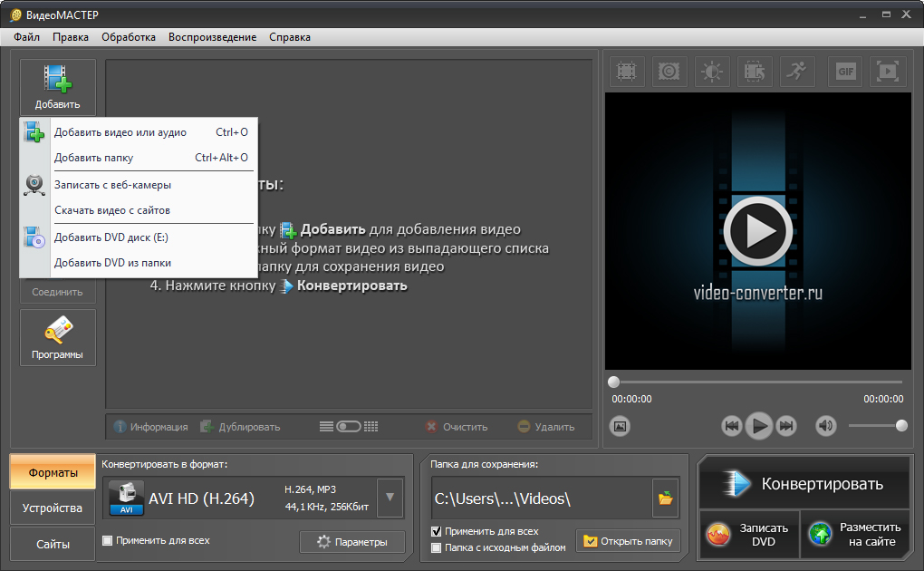
Task: Switch to grid view icon
Action: click(x=371, y=427)
